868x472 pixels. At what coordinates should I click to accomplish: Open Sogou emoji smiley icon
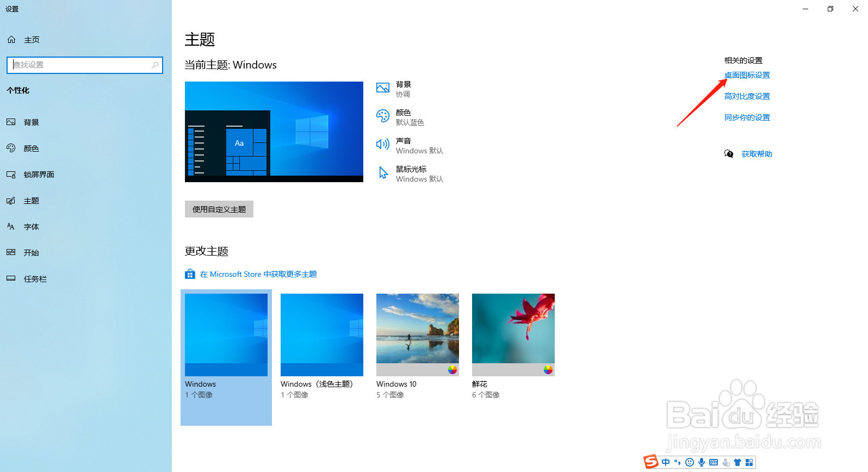click(x=690, y=462)
